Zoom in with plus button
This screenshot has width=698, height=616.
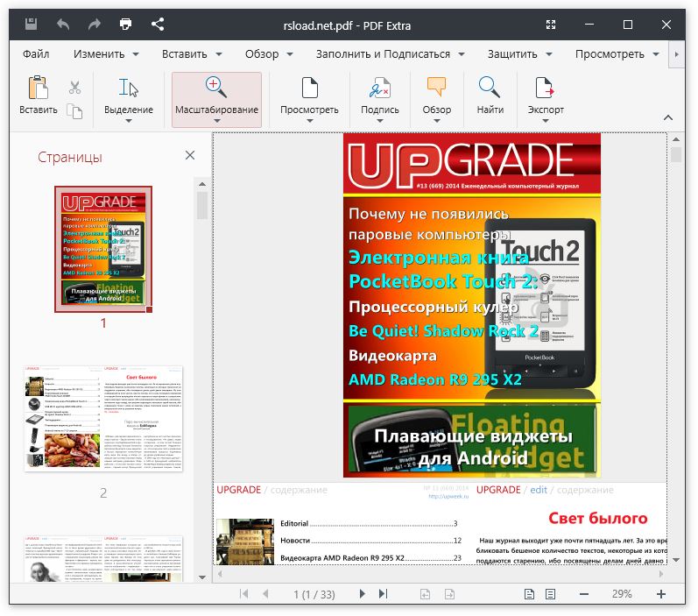[661, 594]
